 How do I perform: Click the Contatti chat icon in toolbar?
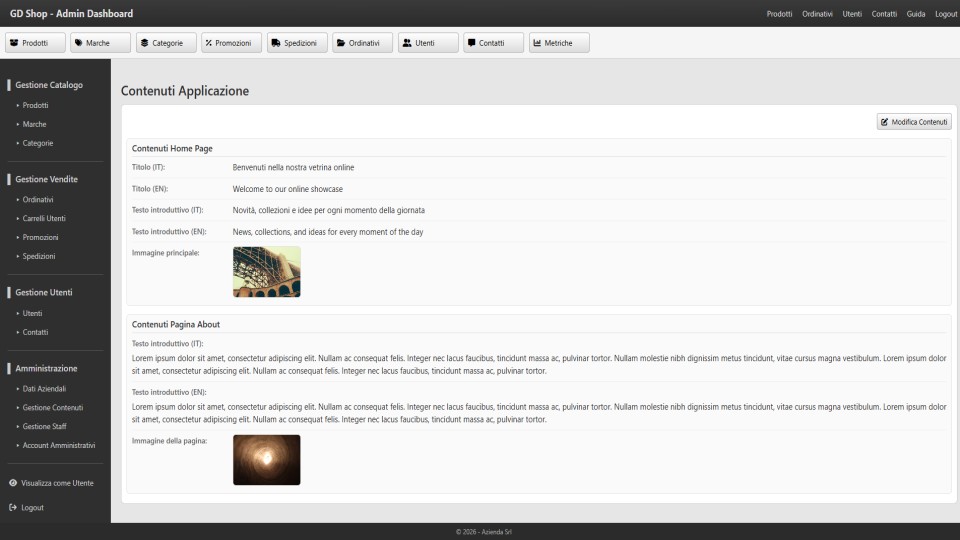coord(471,43)
